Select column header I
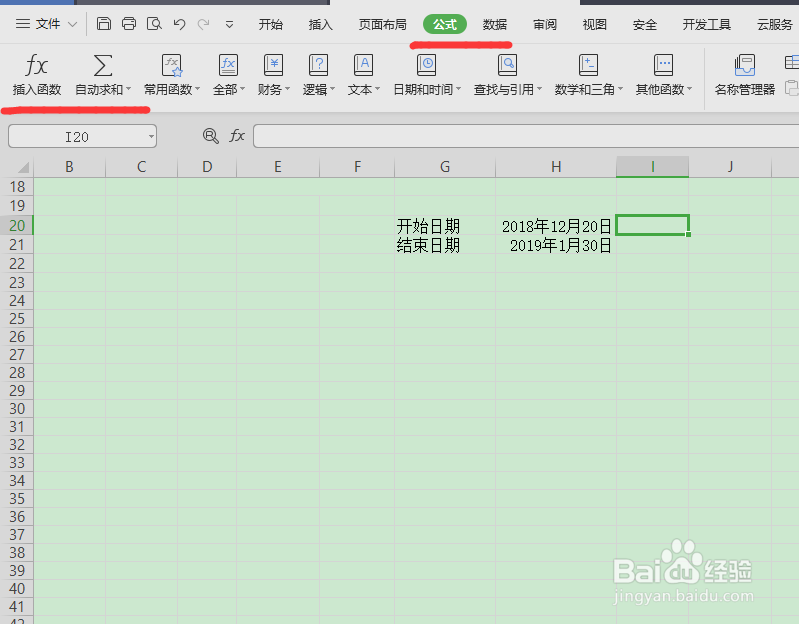The image size is (799, 624). [x=652, y=167]
